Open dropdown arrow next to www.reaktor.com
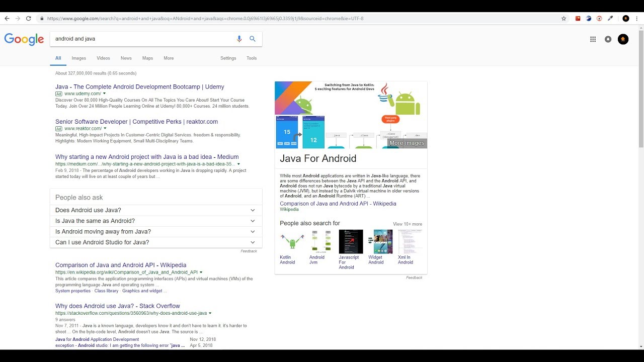Screen dimensions: 644x362 point(105,128)
